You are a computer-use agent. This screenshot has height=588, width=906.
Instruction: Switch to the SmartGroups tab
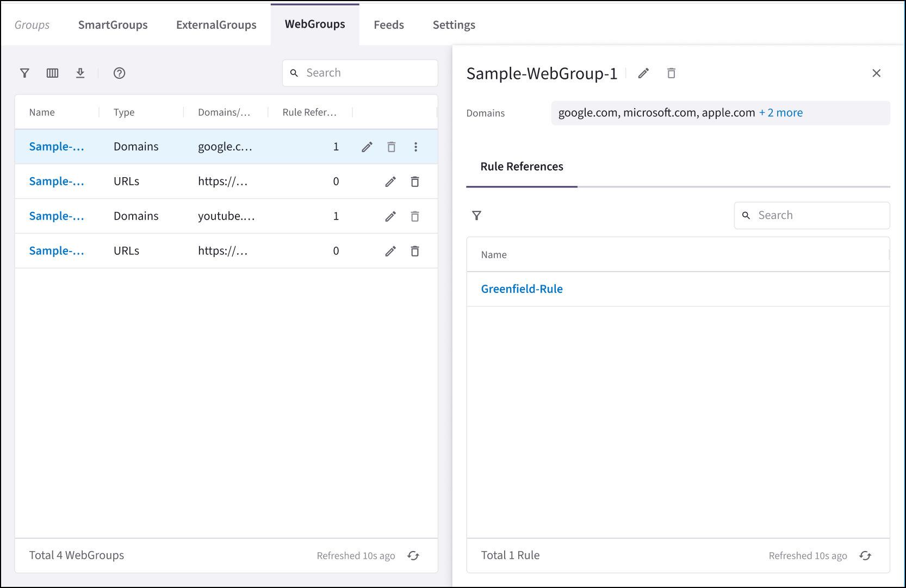113,24
